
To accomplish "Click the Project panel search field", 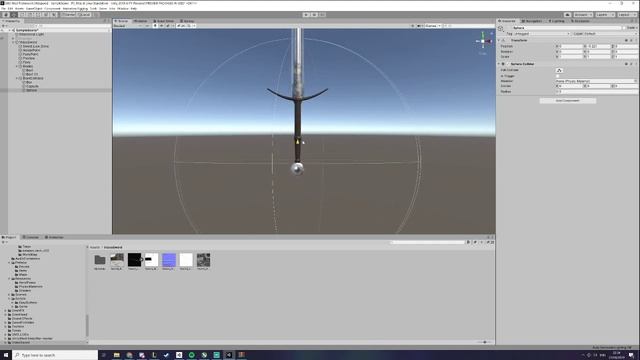I will [427, 242].
